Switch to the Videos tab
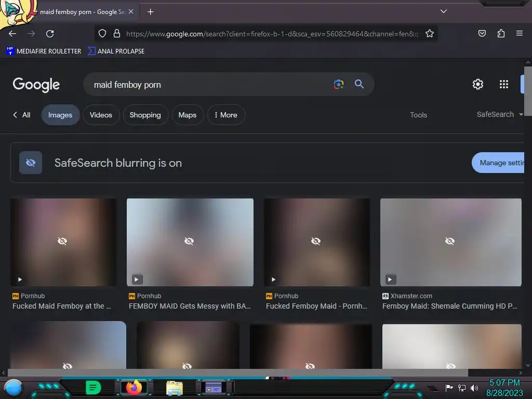Screen dimensions: 532x399 pos(101,115)
